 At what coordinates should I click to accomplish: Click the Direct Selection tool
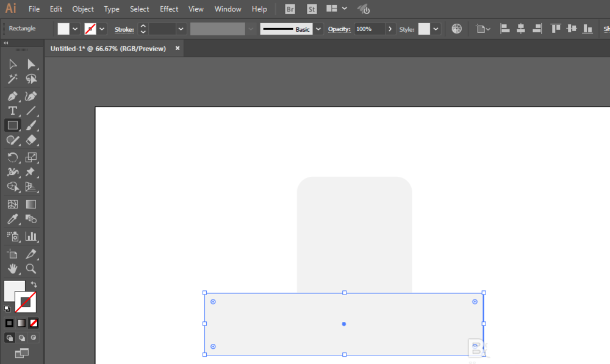point(30,64)
